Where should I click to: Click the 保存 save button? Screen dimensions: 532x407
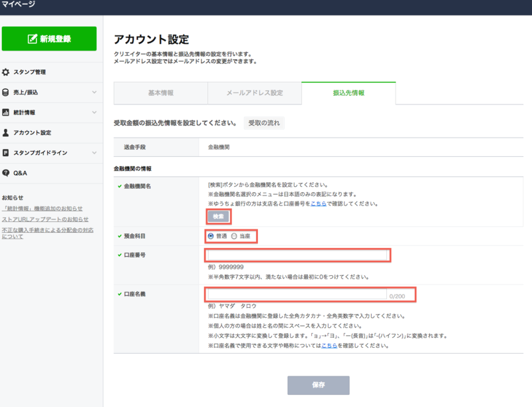click(319, 385)
